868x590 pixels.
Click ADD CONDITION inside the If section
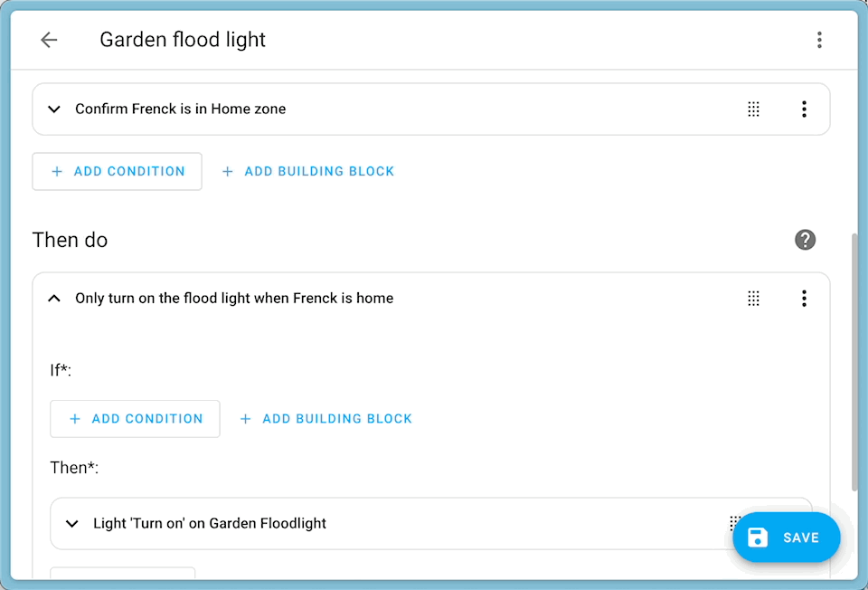pos(135,418)
